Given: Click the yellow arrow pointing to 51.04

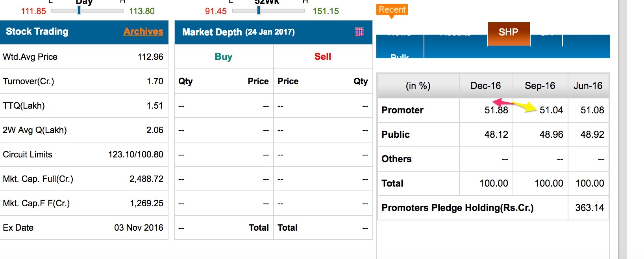Looking at the screenshot, I should tap(526, 106).
